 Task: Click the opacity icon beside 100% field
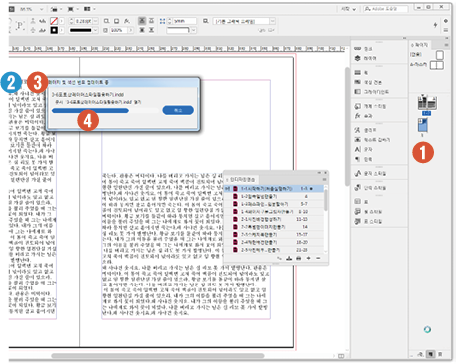(105, 30)
